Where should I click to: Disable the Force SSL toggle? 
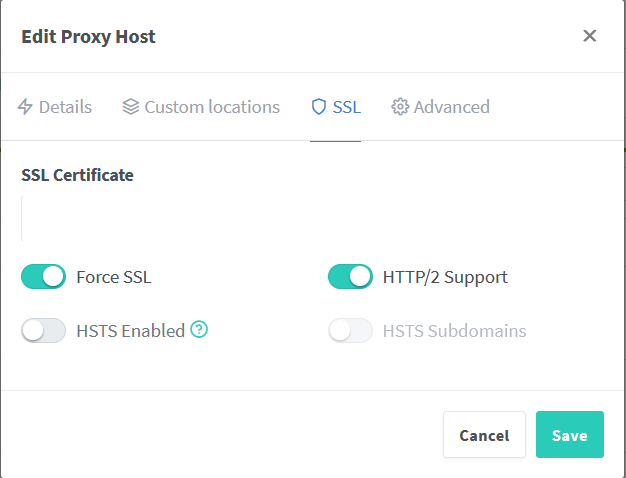[x=43, y=277]
